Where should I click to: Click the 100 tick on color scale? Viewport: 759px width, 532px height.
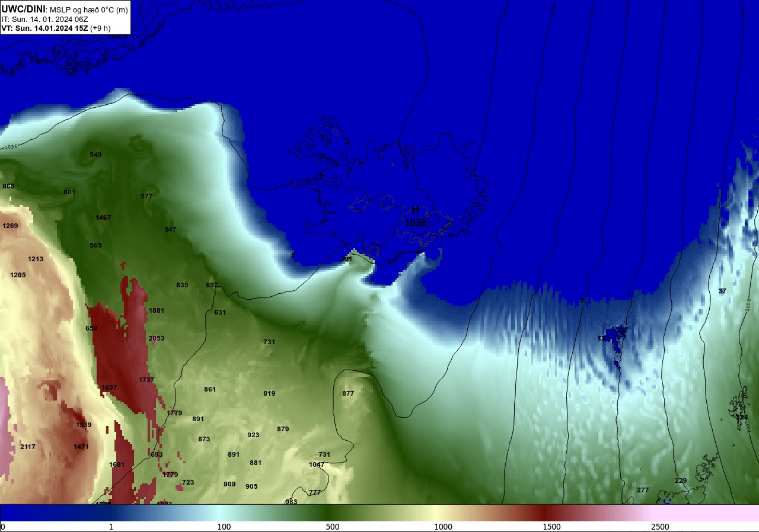(224, 527)
